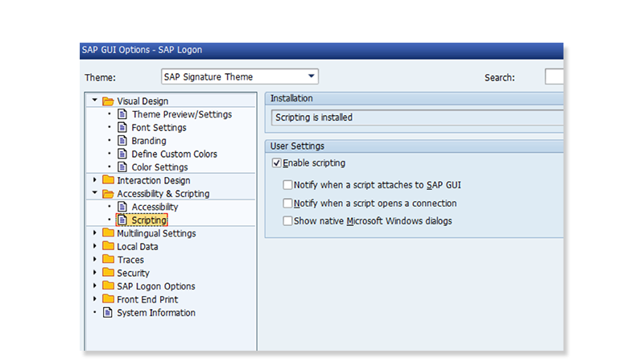The image size is (644, 362).
Task: Expand the Local Data node arrow
Action: (95, 246)
